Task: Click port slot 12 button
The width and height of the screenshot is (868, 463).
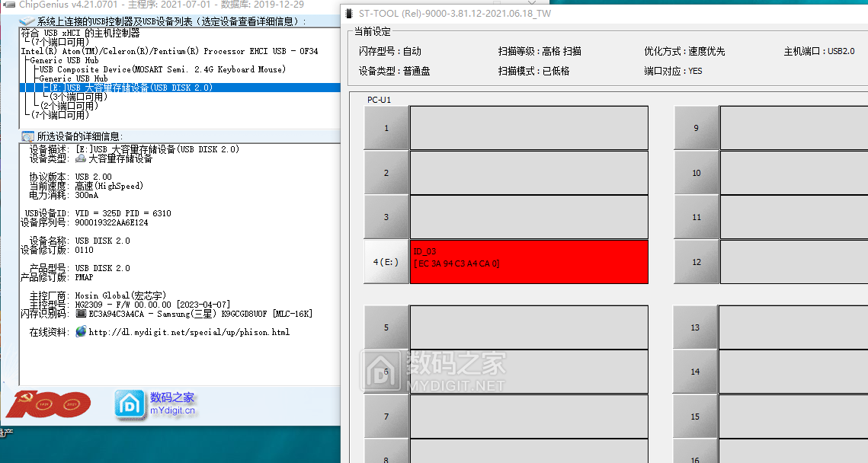Action: [695, 261]
